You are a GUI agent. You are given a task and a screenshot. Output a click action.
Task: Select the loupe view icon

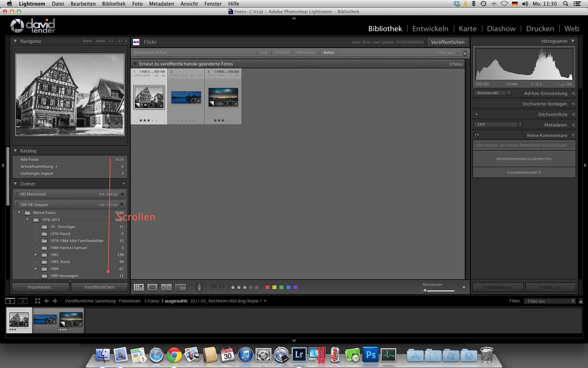[152, 287]
